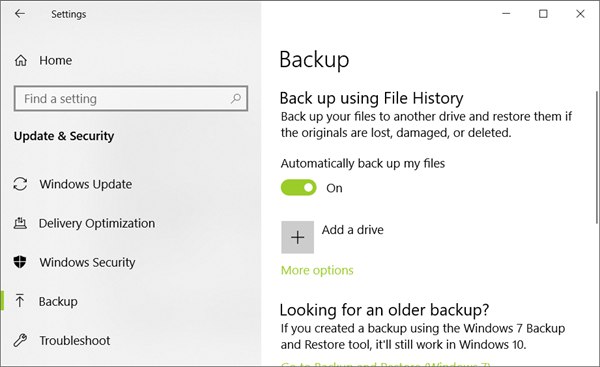
Task: Select Delivery Optimization in sidebar
Action: pos(97,223)
